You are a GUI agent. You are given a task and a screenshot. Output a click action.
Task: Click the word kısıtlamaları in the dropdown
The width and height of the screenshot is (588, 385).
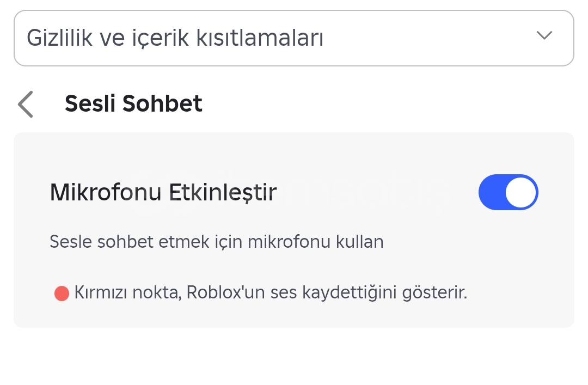coord(260,38)
